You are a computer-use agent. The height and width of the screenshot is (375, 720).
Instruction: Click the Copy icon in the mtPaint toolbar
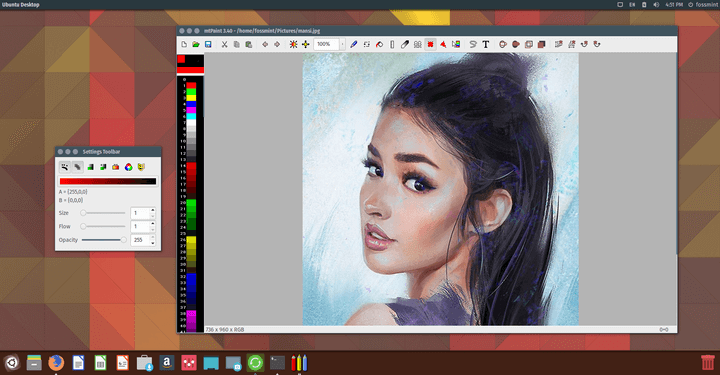click(236, 45)
